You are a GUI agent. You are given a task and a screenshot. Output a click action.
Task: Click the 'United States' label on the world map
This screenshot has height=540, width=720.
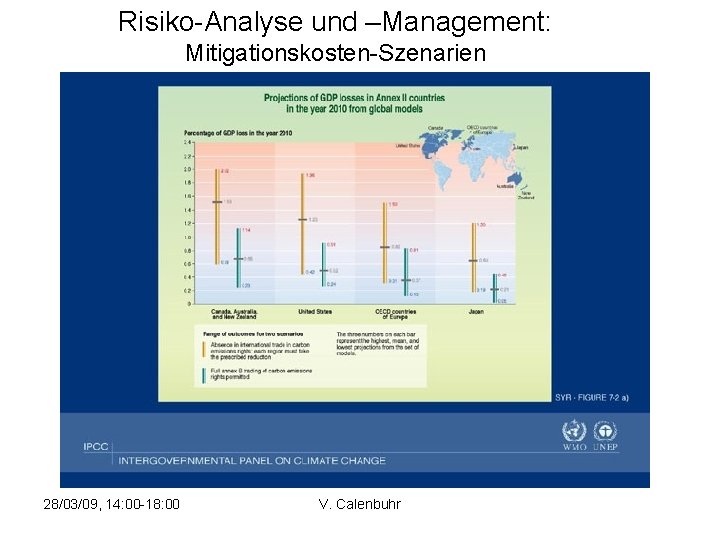pyautogui.click(x=408, y=146)
